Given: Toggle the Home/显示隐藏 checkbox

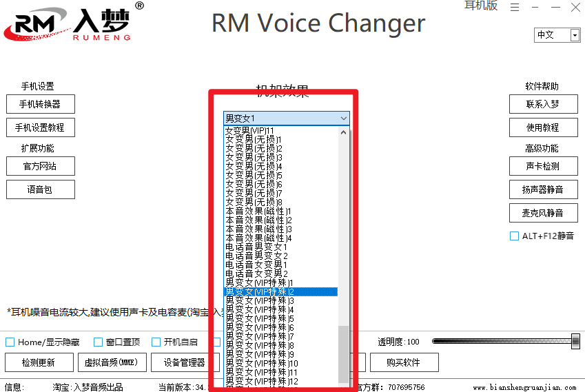Looking at the screenshot, I should click(x=10, y=342).
